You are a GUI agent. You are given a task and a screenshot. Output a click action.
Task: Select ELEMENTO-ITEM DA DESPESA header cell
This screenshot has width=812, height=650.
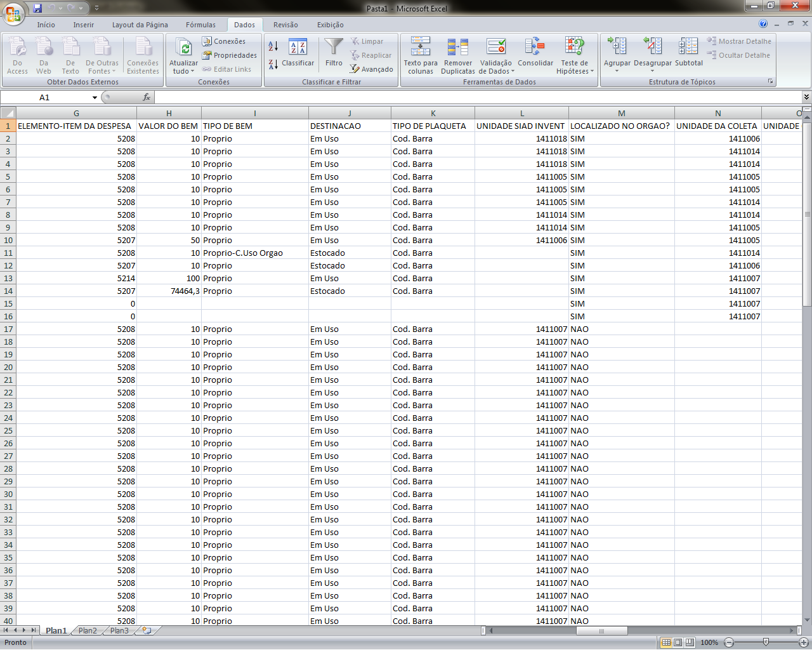[x=76, y=126]
